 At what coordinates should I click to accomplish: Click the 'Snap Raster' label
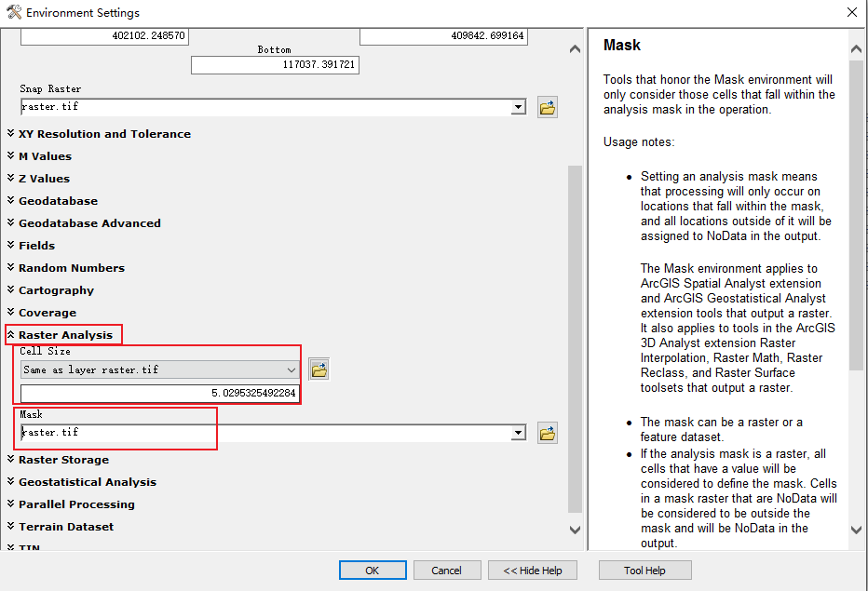(x=50, y=88)
